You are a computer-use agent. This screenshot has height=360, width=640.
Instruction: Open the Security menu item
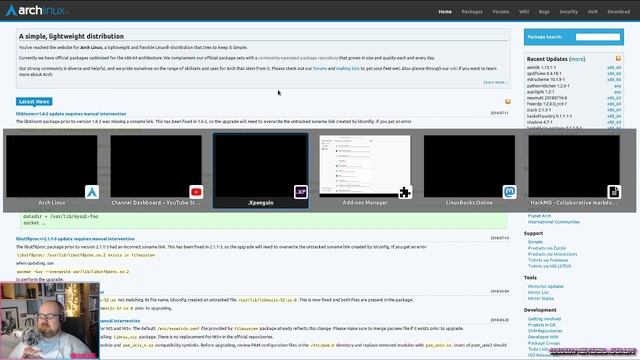(569, 12)
